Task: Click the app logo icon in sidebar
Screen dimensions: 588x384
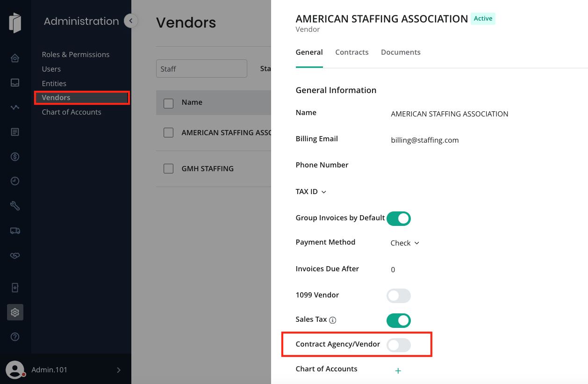Action: 15,22
